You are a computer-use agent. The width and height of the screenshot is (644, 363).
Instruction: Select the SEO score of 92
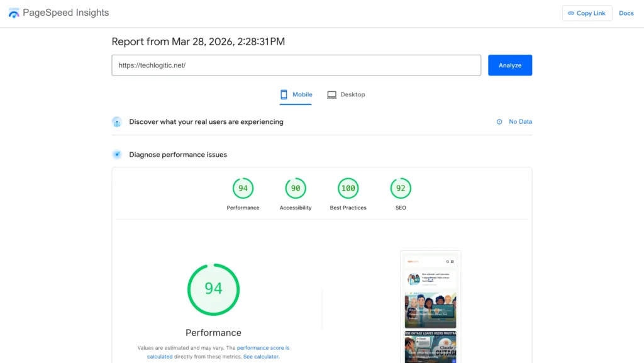click(x=401, y=187)
